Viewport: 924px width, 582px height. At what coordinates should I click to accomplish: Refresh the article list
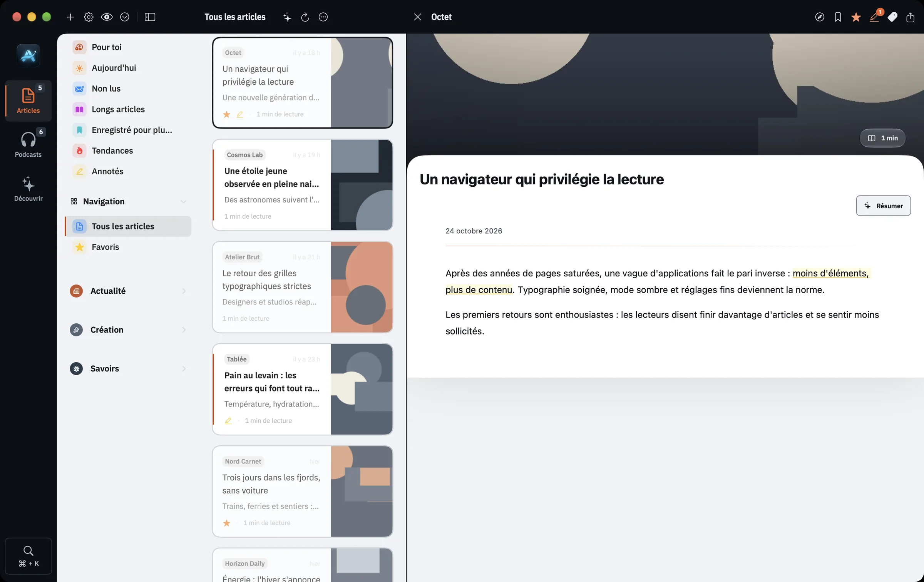point(305,17)
